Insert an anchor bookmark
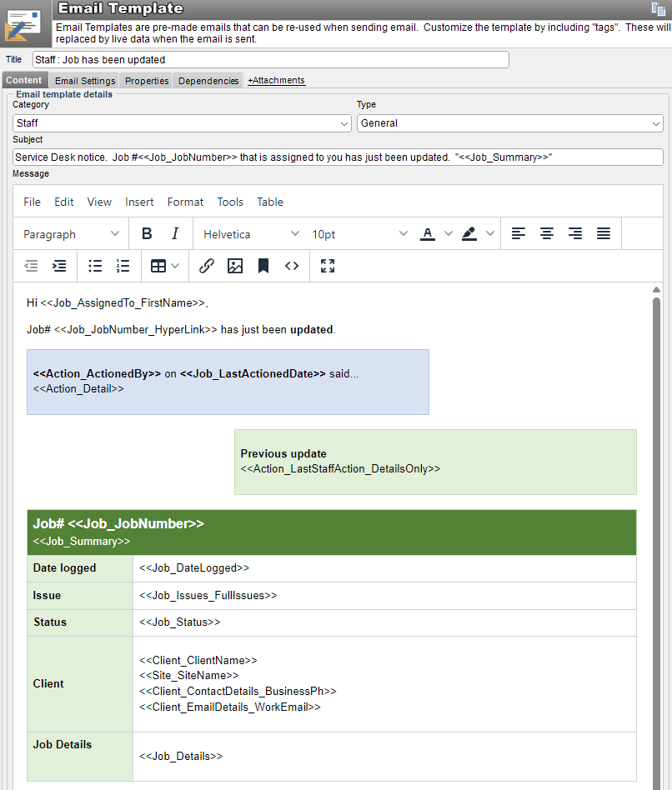Image resolution: width=672 pixels, height=790 pixels. 263,266
